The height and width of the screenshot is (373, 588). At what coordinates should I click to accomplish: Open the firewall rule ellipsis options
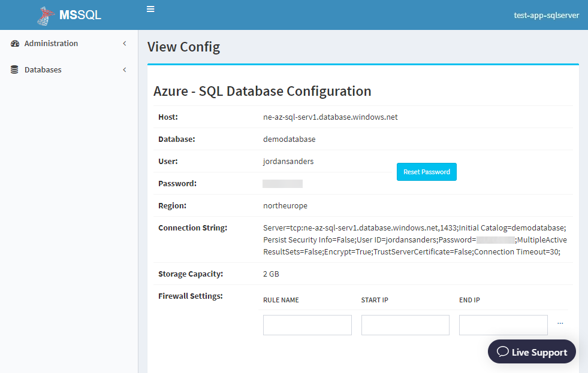(x=560, y=323)
